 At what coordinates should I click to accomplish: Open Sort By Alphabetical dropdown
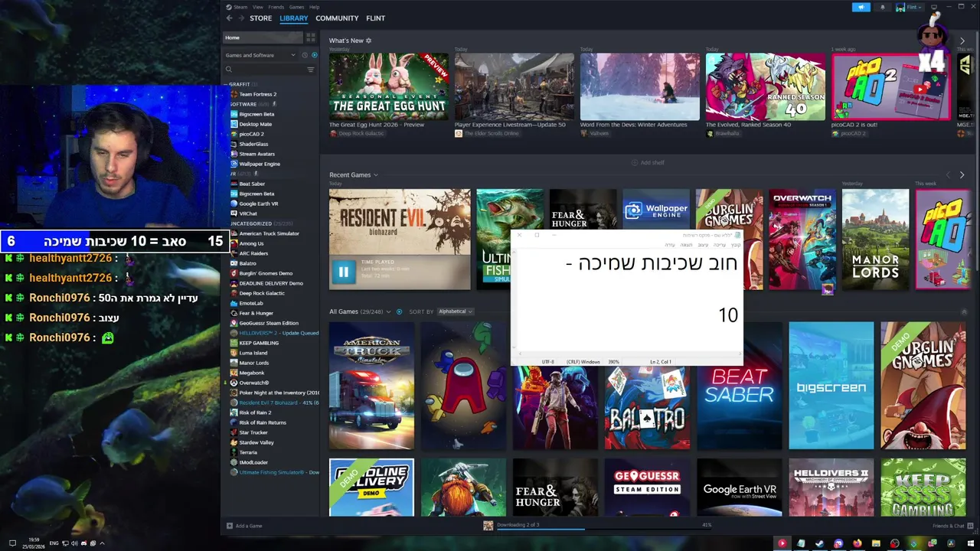pos(455,311)
